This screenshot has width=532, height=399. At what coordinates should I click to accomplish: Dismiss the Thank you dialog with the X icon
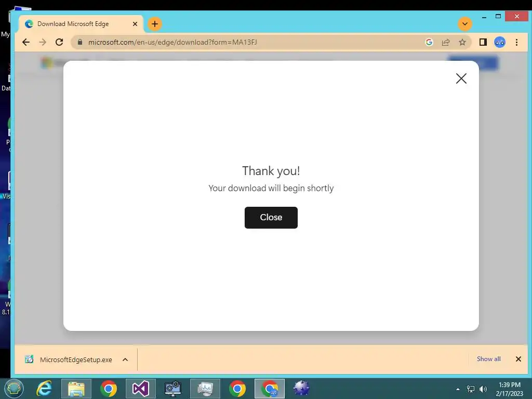point(461,78)
